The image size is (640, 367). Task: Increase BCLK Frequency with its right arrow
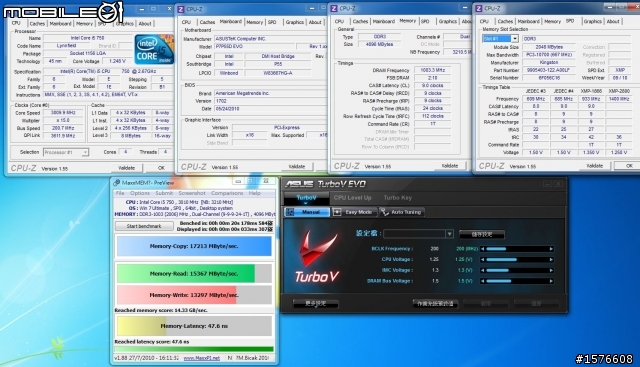[x=551, y=249]
